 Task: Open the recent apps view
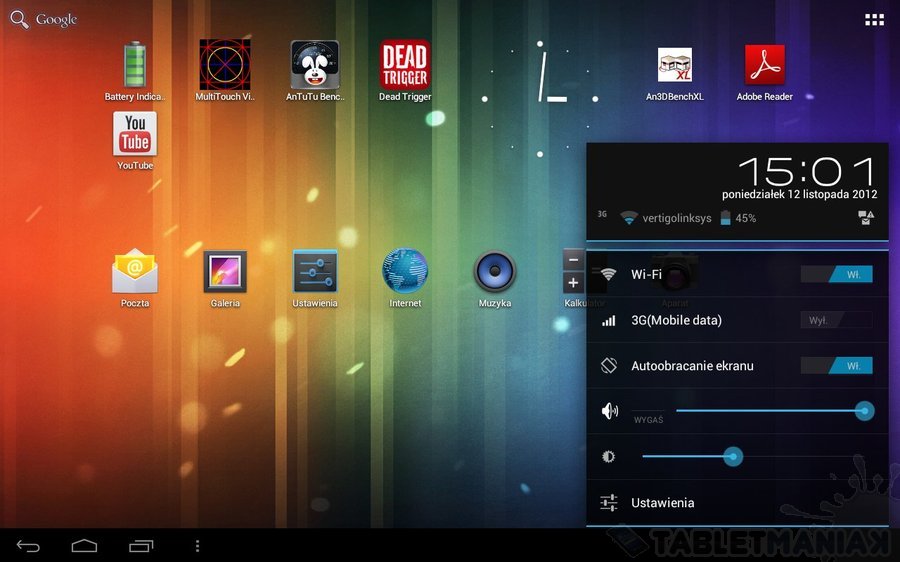141,545
